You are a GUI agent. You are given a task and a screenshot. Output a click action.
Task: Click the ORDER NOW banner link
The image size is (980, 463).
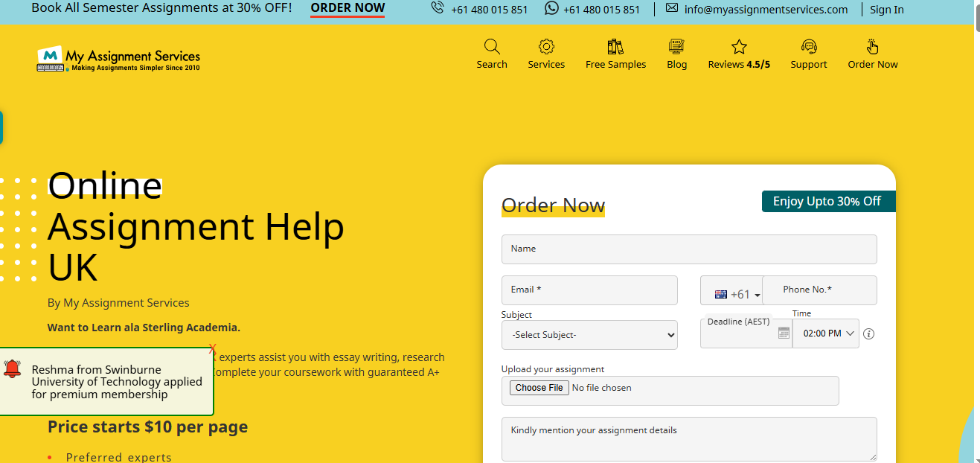pos(348,9)
